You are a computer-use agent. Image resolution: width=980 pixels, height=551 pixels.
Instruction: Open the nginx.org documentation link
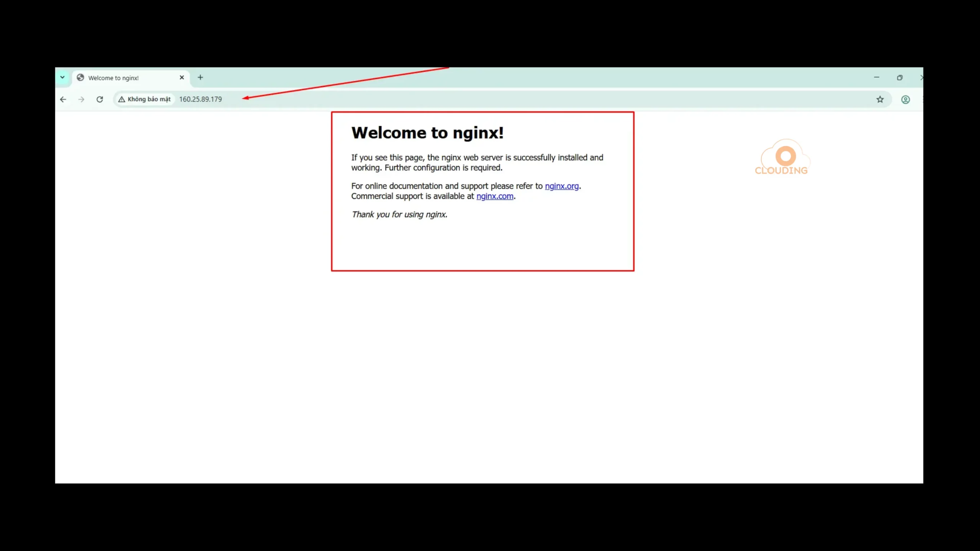pyautogui.click(x=562, y=186)
